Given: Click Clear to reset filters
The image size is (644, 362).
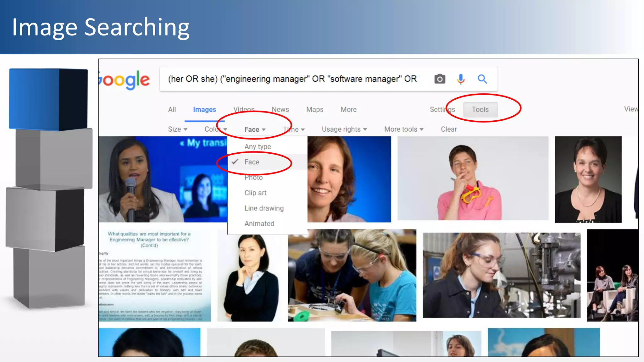Looking at the screenshot, I should tap(449, 129).
